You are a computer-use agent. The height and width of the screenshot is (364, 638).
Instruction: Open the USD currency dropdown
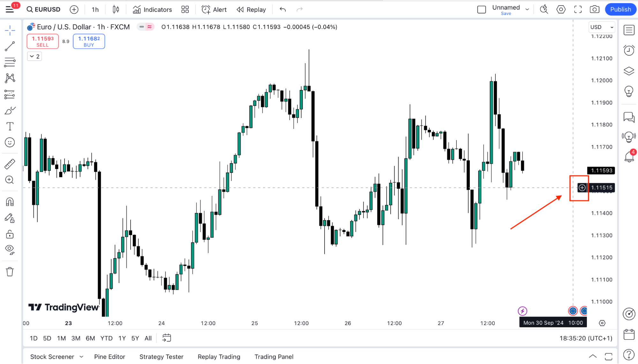tap(601, 27)
